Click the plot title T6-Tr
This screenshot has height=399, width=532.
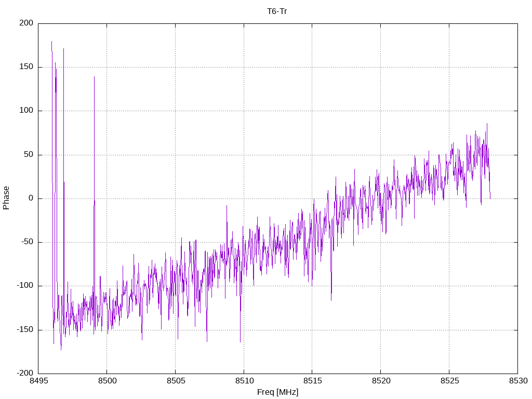(277, 11)
